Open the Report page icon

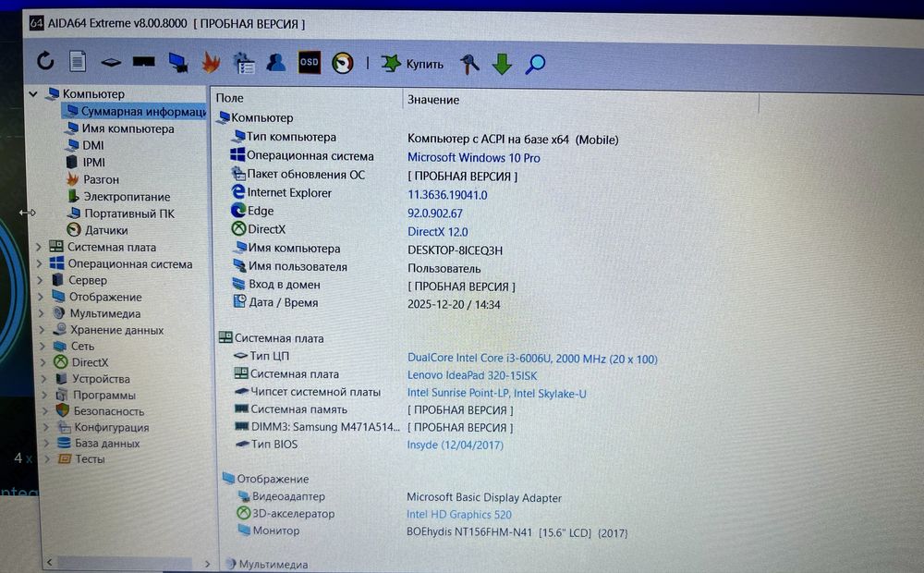[78, 61]
